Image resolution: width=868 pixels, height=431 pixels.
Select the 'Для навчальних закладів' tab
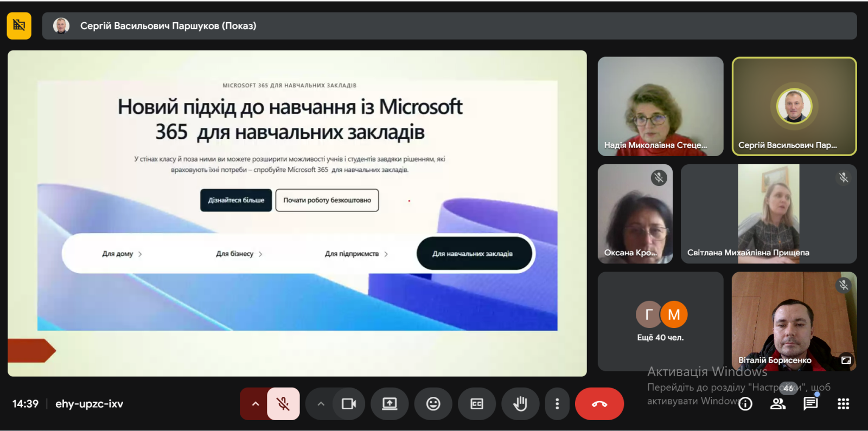tap(473, 254)
